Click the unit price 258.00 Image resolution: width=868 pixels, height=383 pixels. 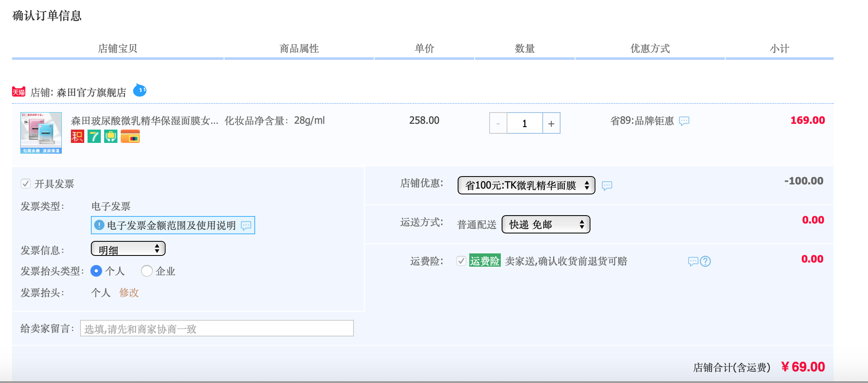[x=424, y=120]
